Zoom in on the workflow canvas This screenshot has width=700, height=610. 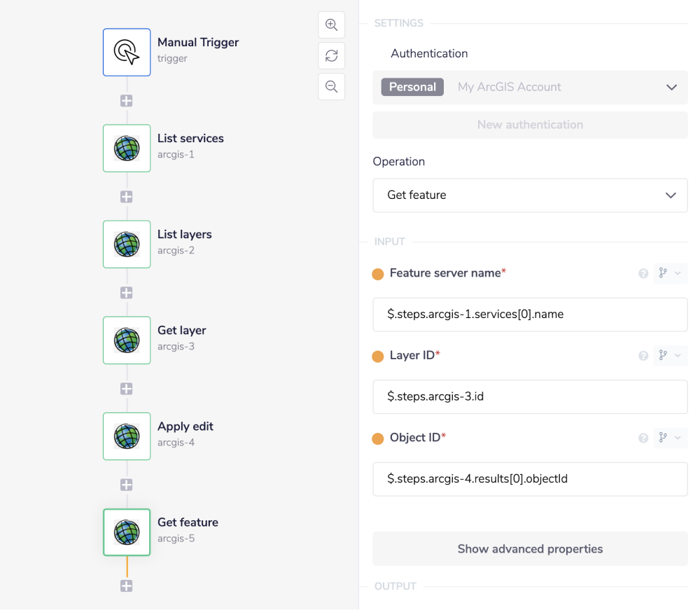[x=332, y=25]
